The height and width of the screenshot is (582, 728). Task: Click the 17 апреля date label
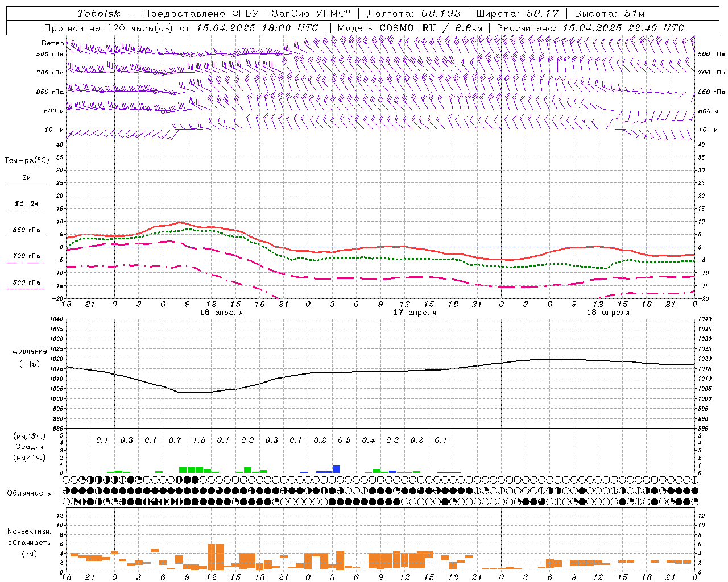pos(415,313)
